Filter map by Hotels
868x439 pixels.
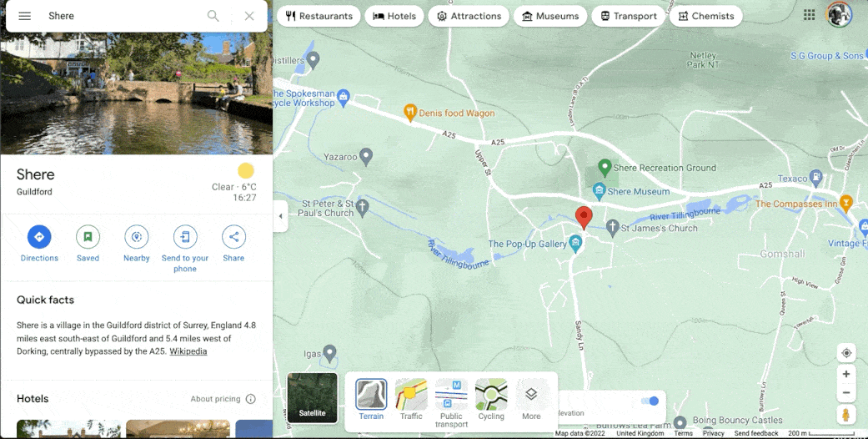[x=394, y=16]
